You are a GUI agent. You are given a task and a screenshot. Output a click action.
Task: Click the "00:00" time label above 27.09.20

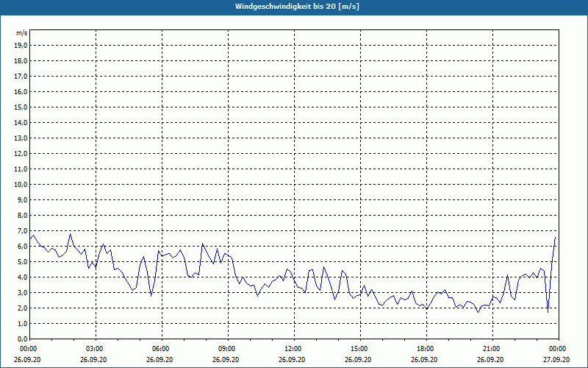(x=557, y=349)
